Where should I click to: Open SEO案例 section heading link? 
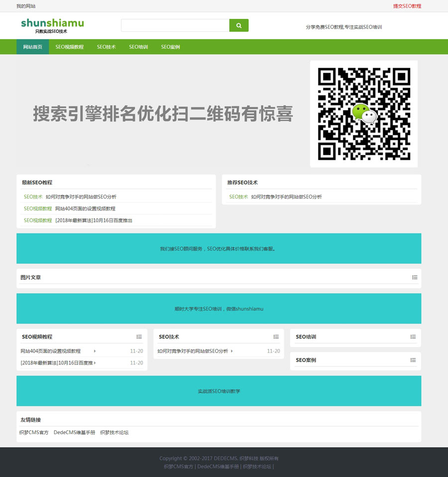pos(306,360)
